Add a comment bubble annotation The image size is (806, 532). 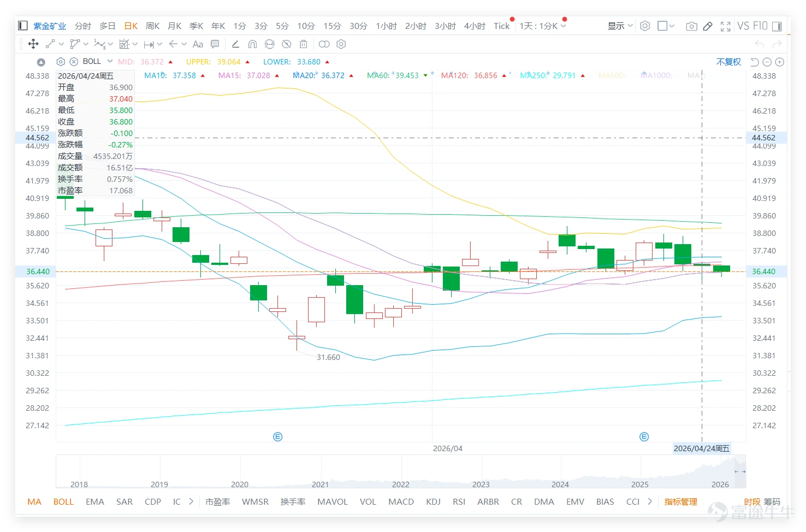[215, 44]
